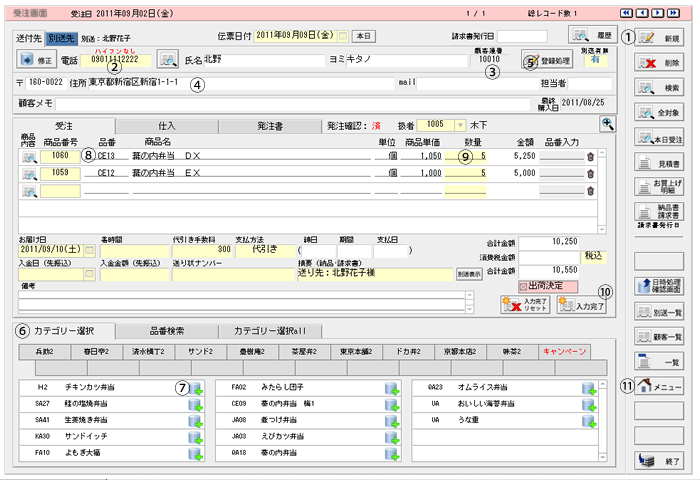The image size is (700, 480).
Task: Click the 新規 (new record) button
Action: 660,37
